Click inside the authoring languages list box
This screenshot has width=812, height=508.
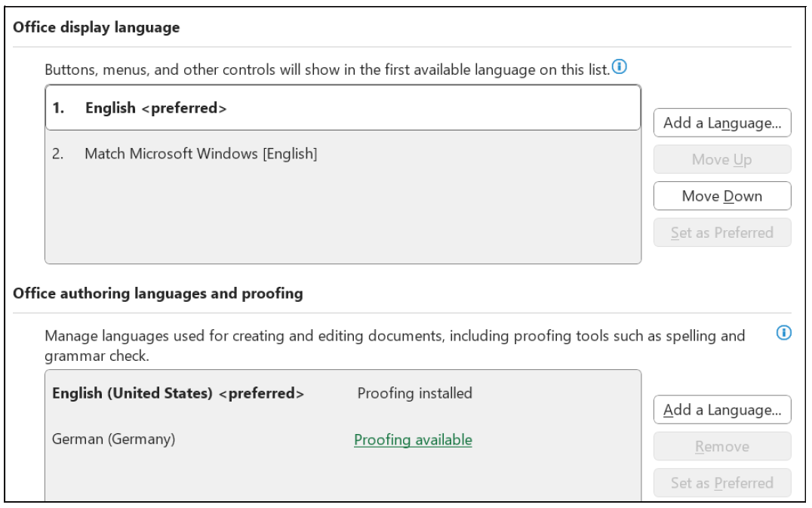(340, 476)
